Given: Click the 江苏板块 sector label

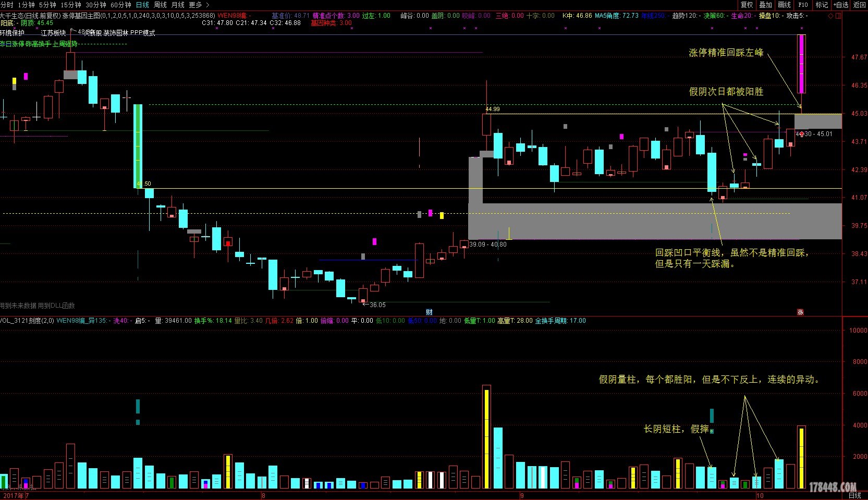Looking at the screenshot, I should tap(53, 33).
